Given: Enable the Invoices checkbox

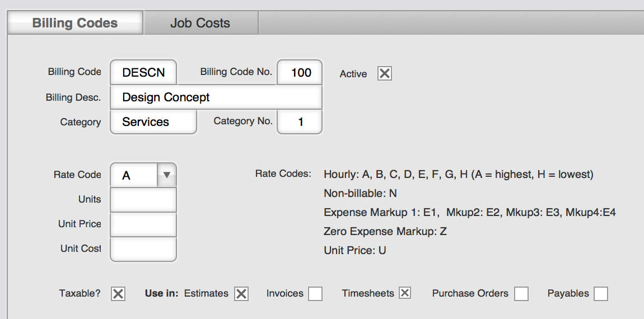Looking at the screenshot, I should coord(315,294).
